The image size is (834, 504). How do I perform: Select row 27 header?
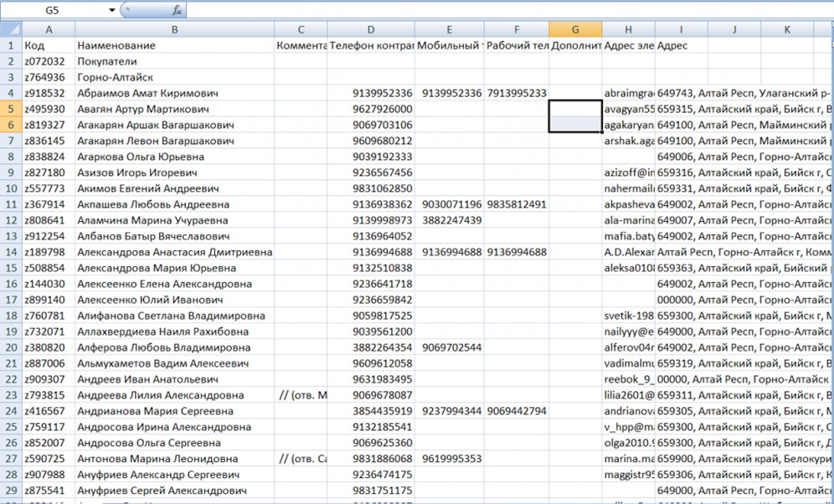click(x=11, y=459)
